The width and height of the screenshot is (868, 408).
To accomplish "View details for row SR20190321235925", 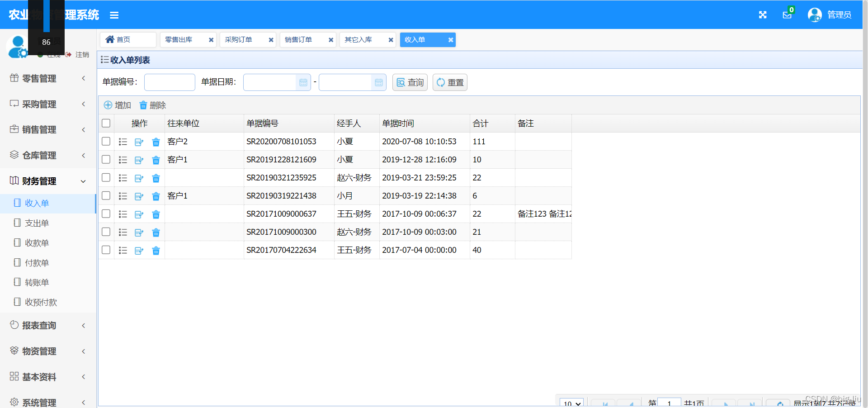I will pos(123,178).
